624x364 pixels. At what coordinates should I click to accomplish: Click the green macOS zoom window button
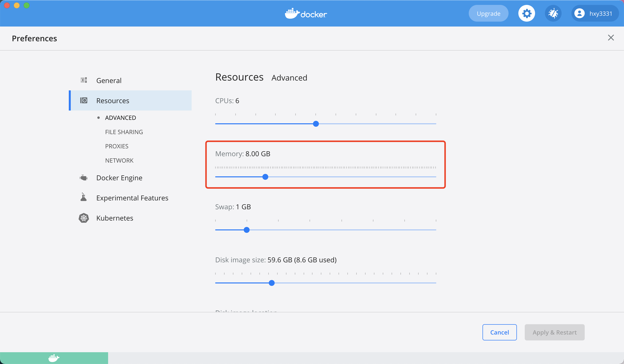click(x=27, y=5)
